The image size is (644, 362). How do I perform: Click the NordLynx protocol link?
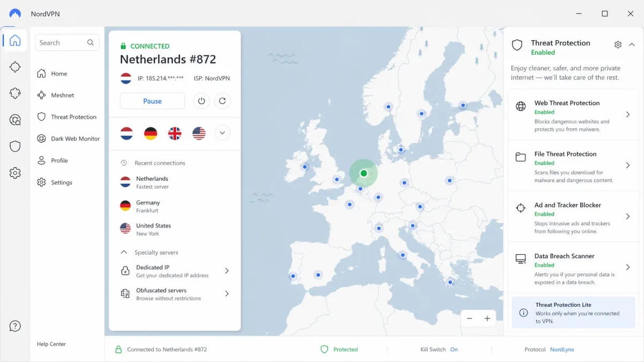tap(562, 350)
